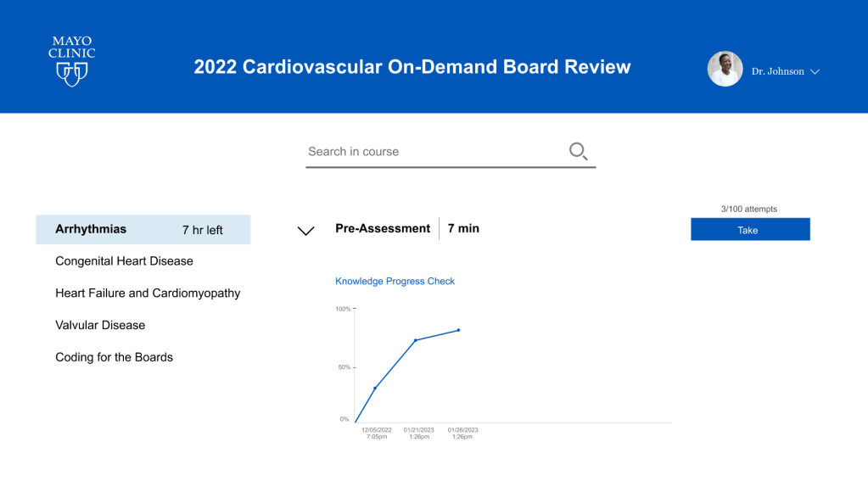The height and width of the screenshot is (481, 868).
Task: Click the Mayo Clinic logo
Action: point(71,61)
